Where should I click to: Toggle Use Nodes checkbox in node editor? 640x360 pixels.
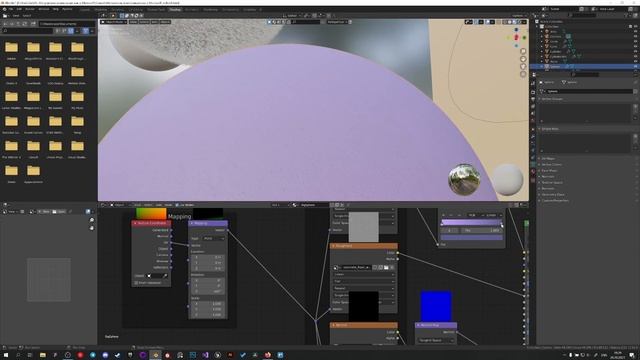pos(177,205)
